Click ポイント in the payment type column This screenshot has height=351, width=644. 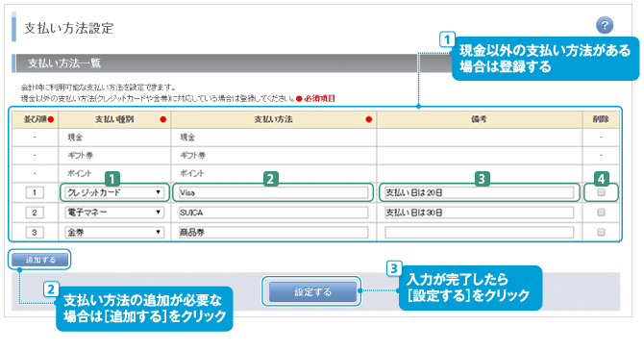pyautogui.click(x=79, y=173)
